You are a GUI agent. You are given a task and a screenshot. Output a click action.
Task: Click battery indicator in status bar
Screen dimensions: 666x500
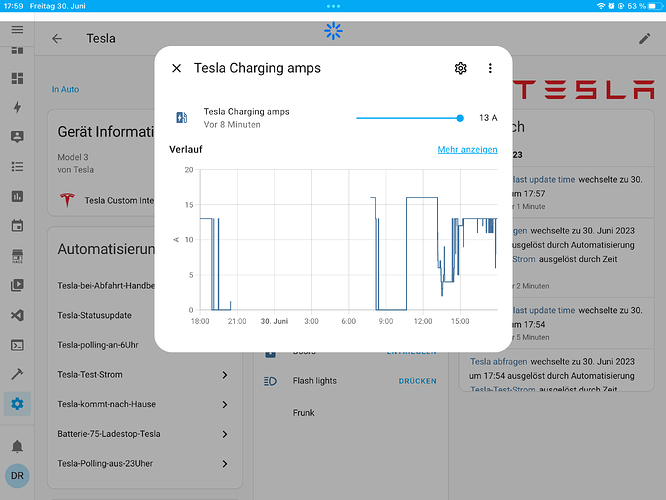[x=655, y=6]
